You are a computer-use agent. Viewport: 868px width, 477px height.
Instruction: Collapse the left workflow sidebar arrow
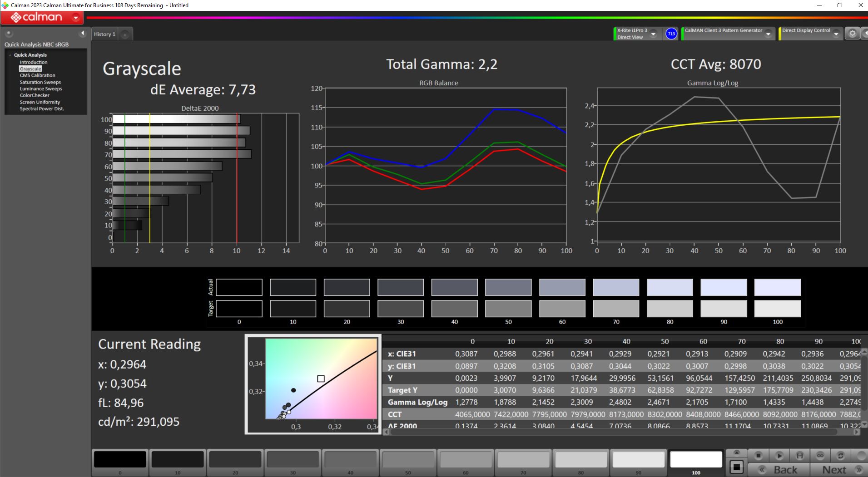82,33
